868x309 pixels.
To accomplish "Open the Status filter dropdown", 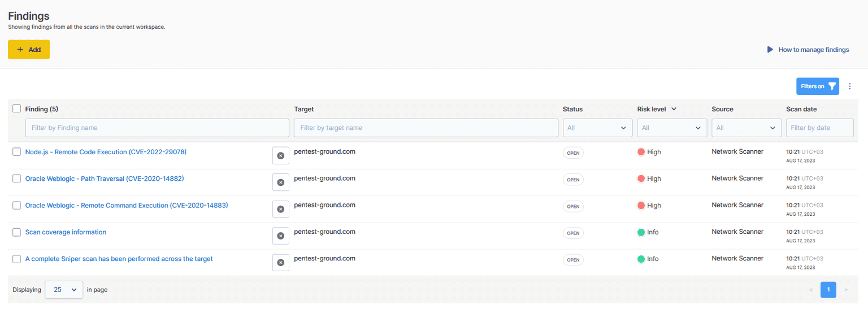I will coord(597,128).
